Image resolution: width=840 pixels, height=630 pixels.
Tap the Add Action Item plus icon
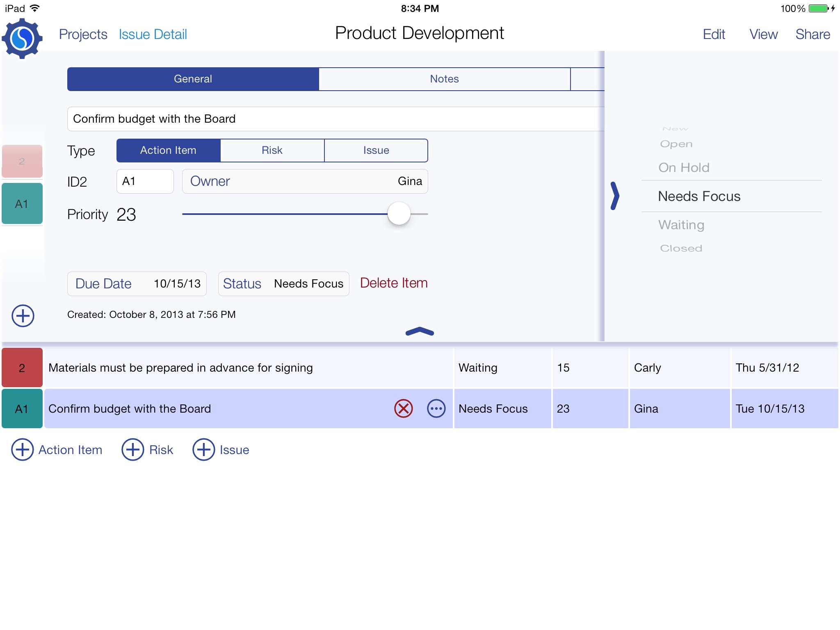(x=22, y=450)
